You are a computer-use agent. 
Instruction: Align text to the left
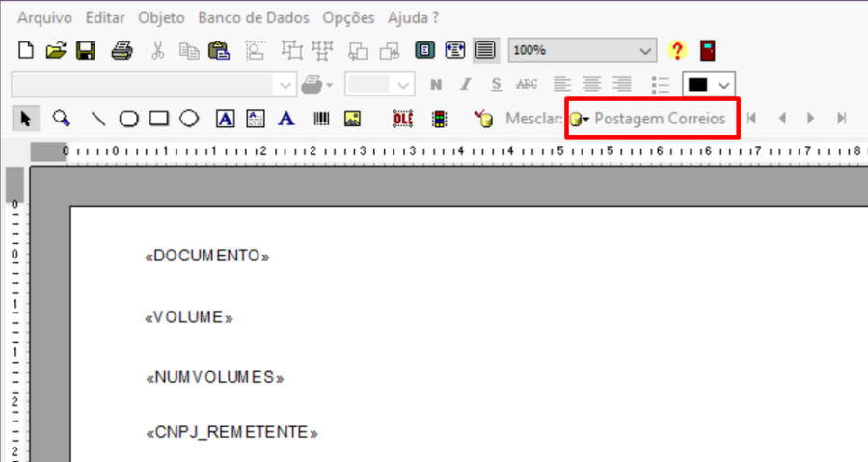click(x=562, y=85)
